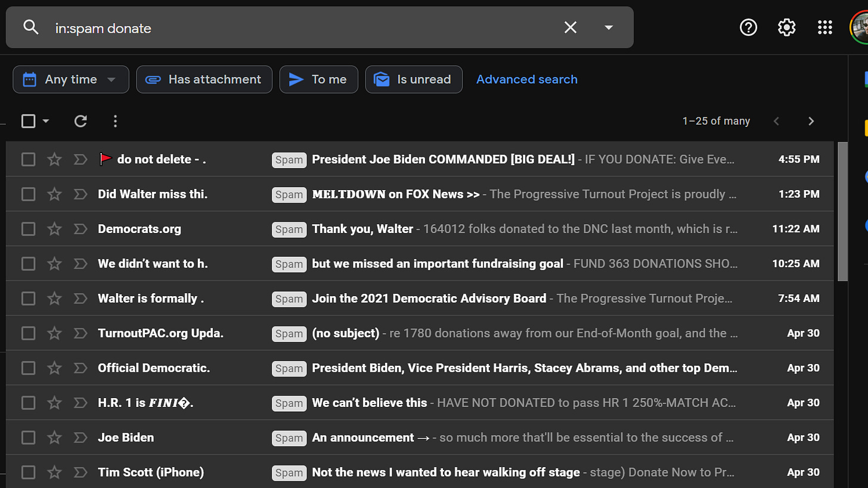Select the 'do not delete' email checkbox
Viewport: 868px width, 488px height.
28,159
